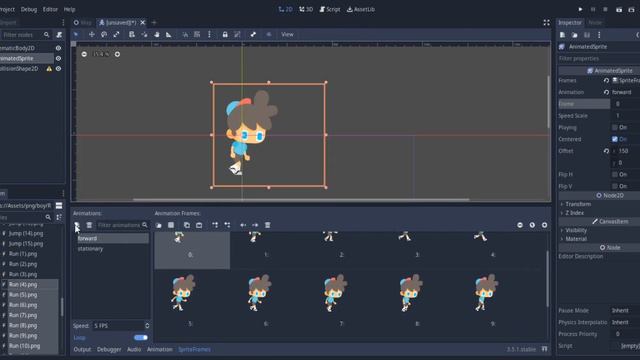640x360 pixels.
Task: Adjust the Speed FPS stepper arrows
Action: [x=147, y=326]
